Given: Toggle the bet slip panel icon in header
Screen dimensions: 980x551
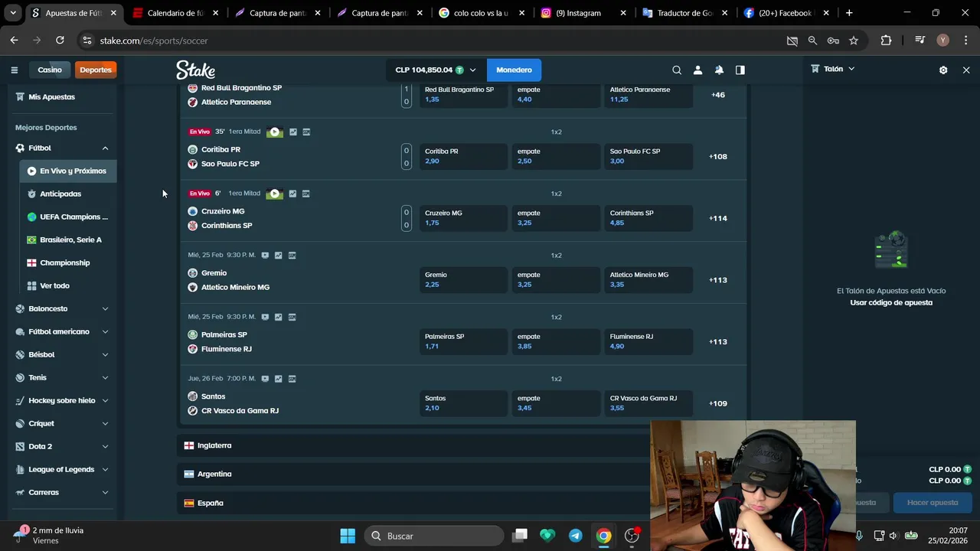Looking at the screenshot, I should (x=740, y=70).
